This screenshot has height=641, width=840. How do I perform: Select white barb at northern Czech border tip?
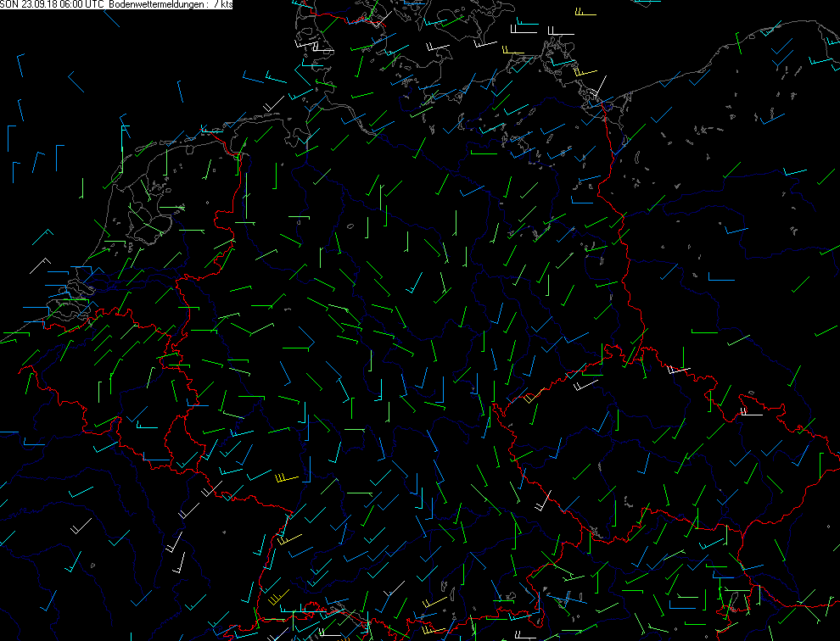click(679, 370)
